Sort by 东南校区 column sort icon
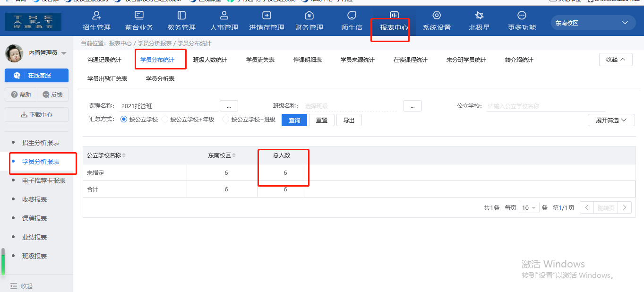This screenshot has height=292, width=644. click(x=234, y=155)
